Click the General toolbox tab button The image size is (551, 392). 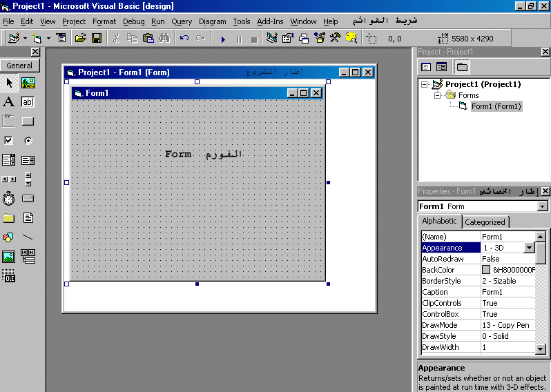coord(19,66)
